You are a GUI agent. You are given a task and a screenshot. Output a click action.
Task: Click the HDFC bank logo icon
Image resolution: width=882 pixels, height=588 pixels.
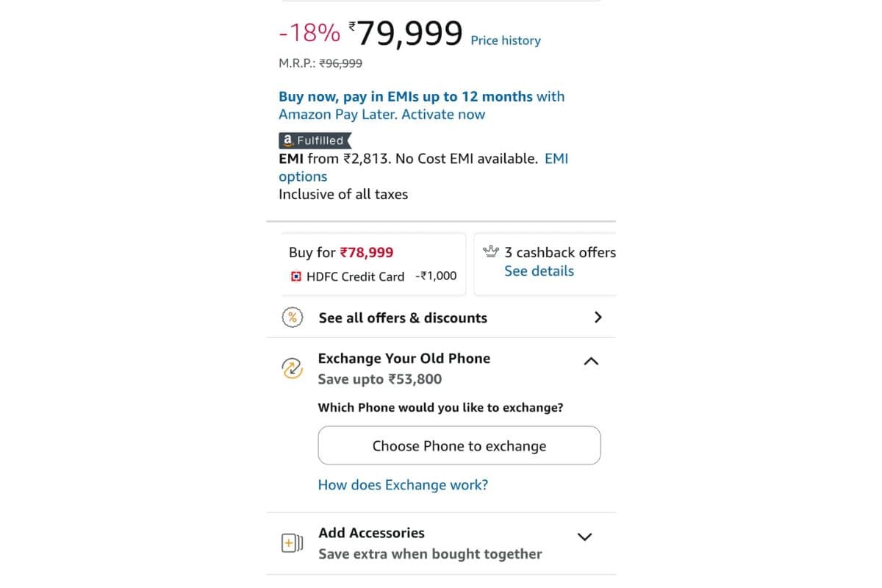(x=296, y=276)
